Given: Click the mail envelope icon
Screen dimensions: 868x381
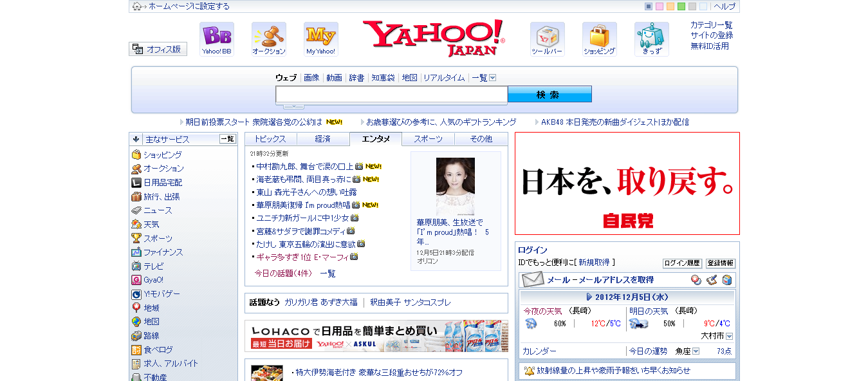Looking at the screenshot, I should point(533,279).
